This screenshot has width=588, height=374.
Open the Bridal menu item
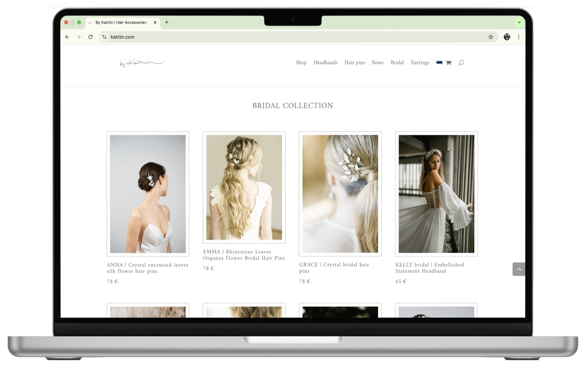[397, 63]
